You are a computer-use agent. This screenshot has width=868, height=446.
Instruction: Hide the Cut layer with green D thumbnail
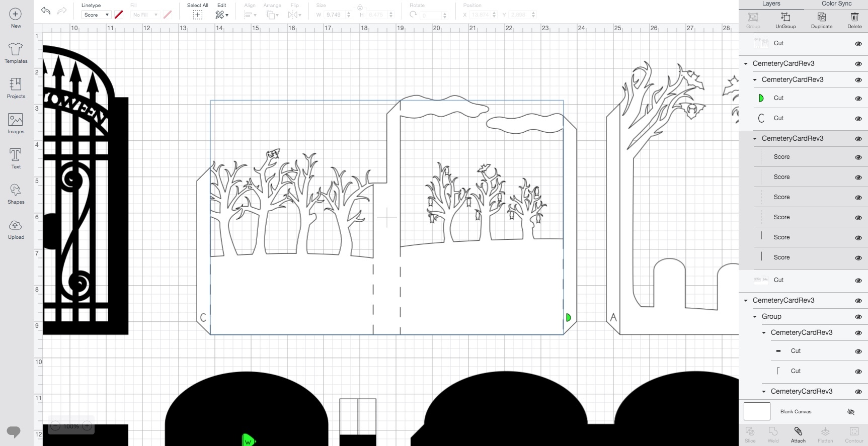coord(858,99)
